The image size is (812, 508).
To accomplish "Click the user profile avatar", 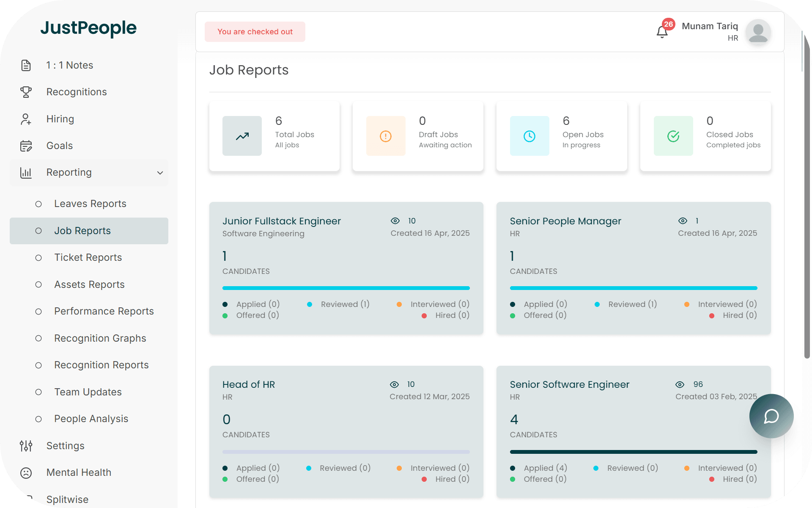I will point(758,32).
